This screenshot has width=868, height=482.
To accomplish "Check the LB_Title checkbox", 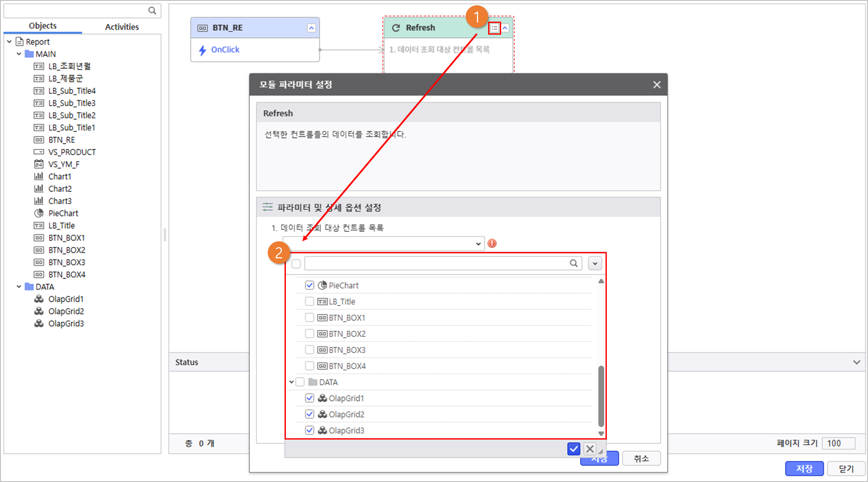I will (309, 301).
